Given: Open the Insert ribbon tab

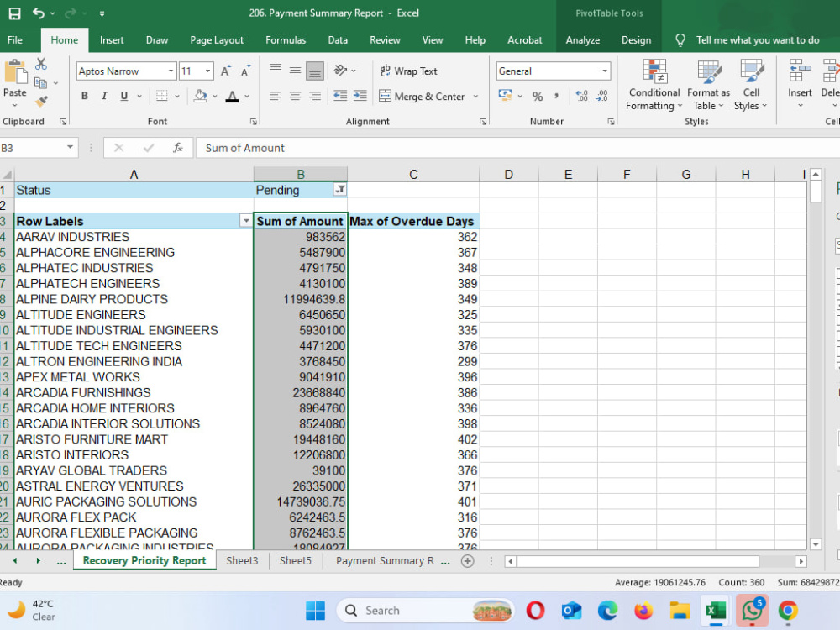Looking at the screenshot, I should pyautogui.click(x=112, y=40).
